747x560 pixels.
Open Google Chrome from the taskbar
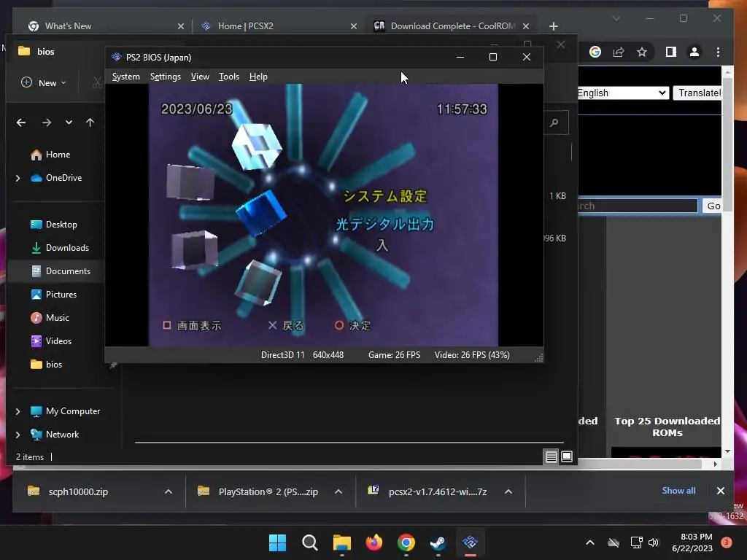(x=406, y=542)
